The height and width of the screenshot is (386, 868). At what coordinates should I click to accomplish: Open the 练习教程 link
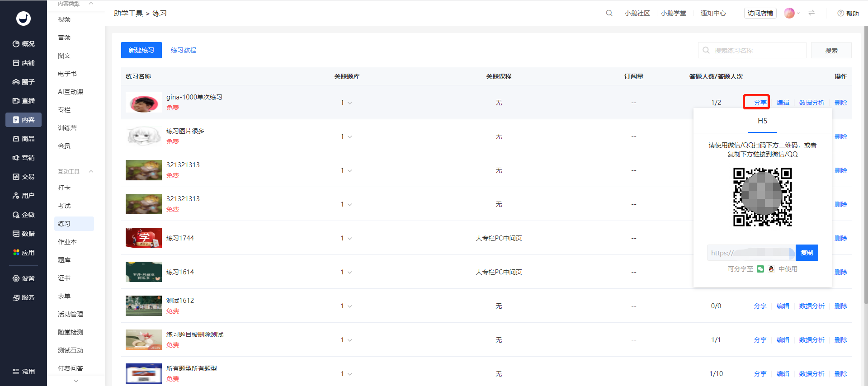click(184, 50)
